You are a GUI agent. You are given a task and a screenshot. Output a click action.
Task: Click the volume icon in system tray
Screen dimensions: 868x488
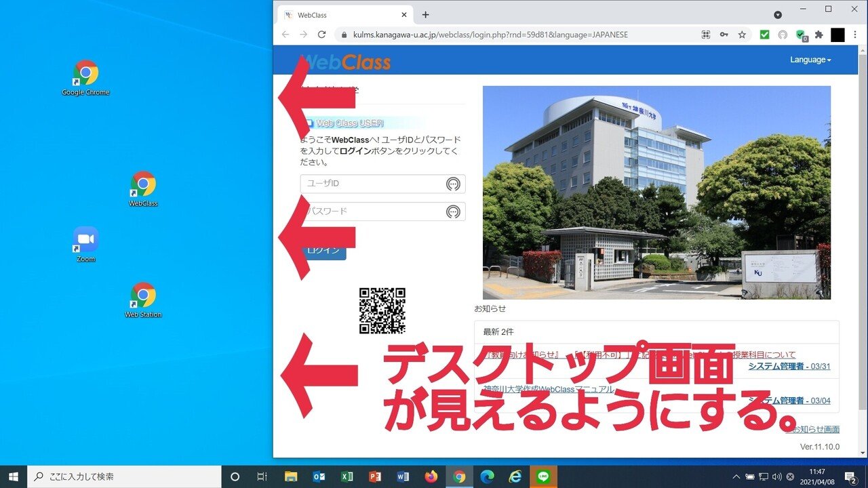click(x=776, y=476)
